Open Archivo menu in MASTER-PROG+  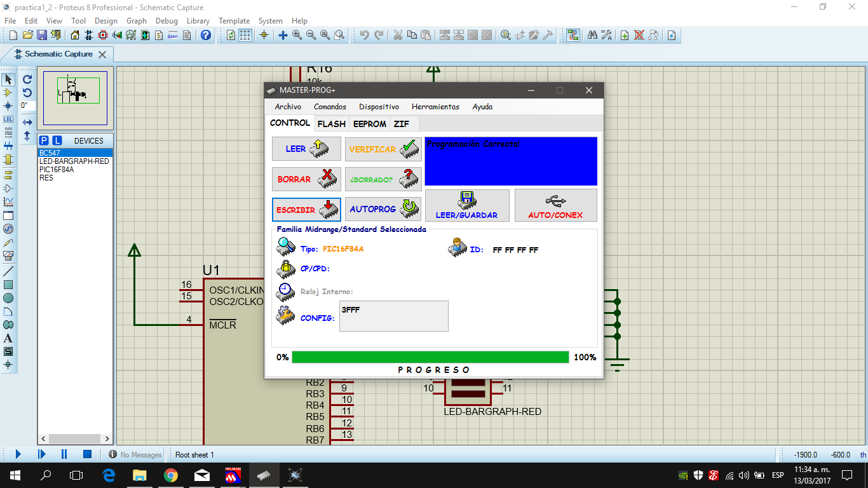tap(288, 107)
